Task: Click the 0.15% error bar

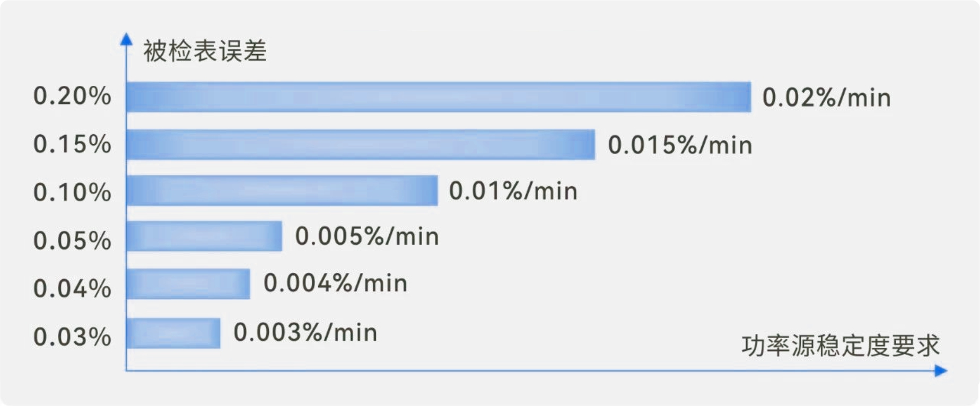Action: click(x=361, y=144)
